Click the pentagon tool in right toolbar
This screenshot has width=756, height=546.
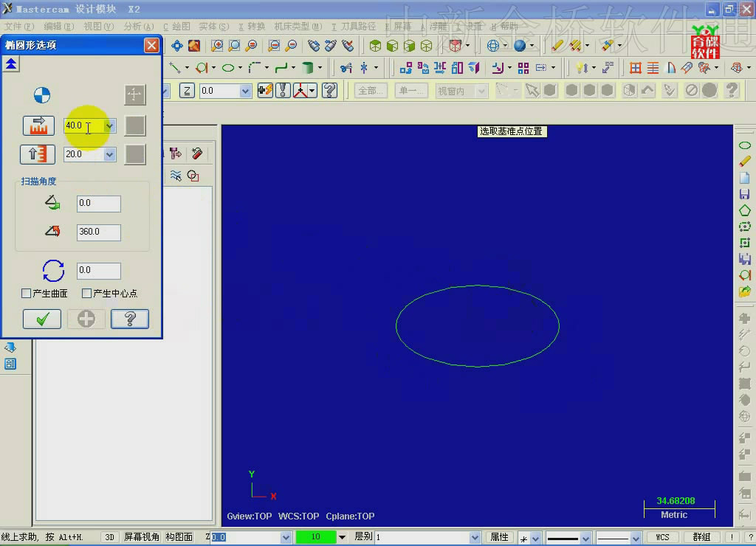[x=744, y=210]
